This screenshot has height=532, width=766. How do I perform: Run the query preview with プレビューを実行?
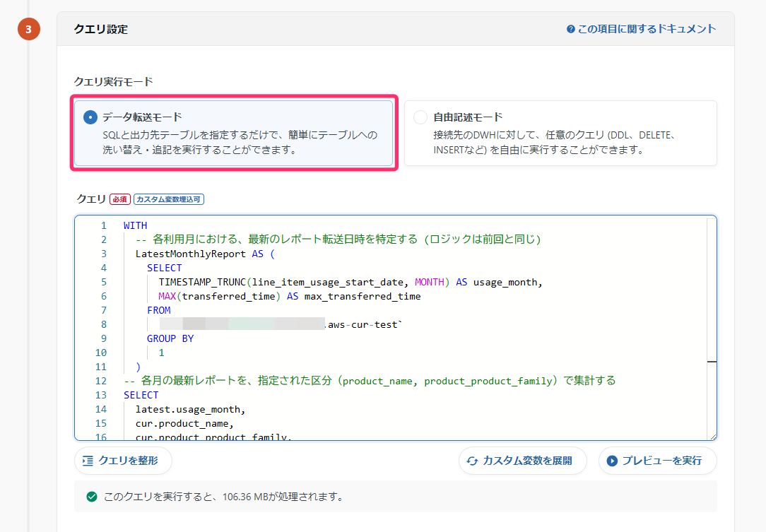[657, 460]
